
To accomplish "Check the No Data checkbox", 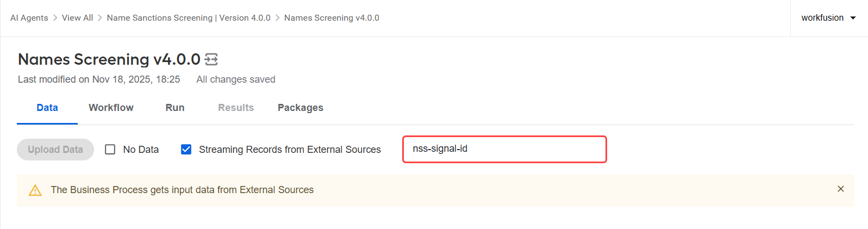I will 110,150.
